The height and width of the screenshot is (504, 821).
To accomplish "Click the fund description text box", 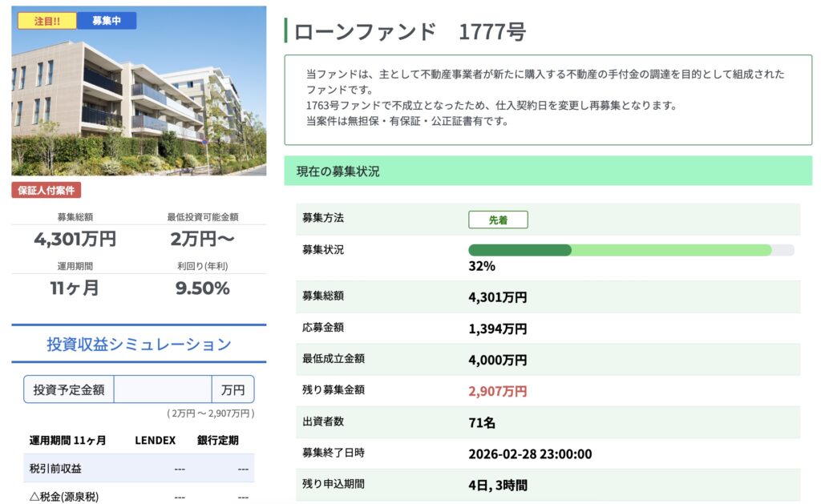I will 548,99.
